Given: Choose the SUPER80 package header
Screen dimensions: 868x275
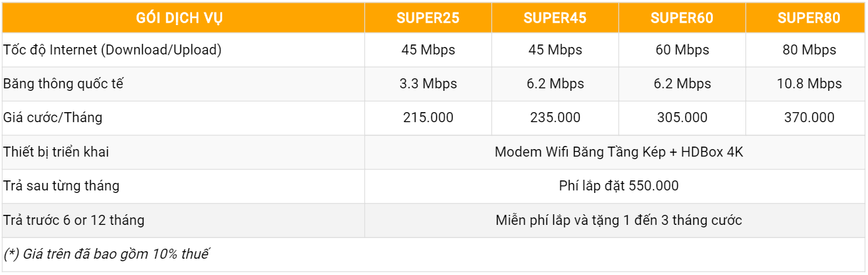Looking at the screenshot, I should coord(809,18).
